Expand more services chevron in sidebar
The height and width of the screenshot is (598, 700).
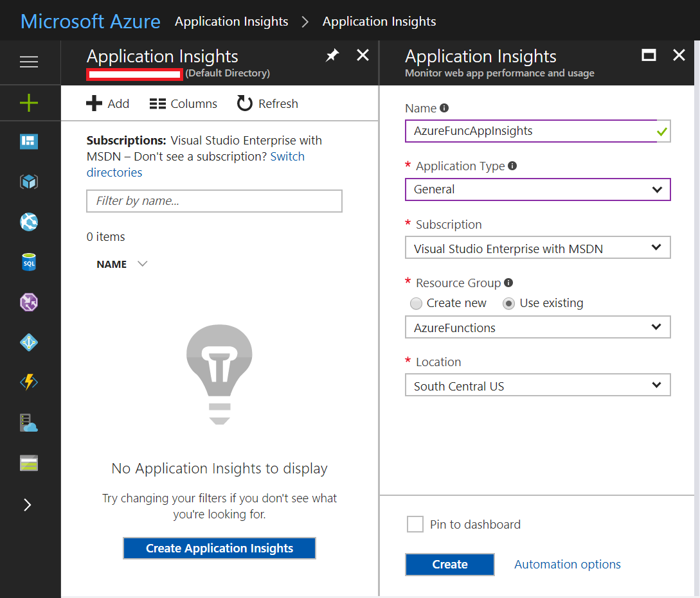click(28, 505)
